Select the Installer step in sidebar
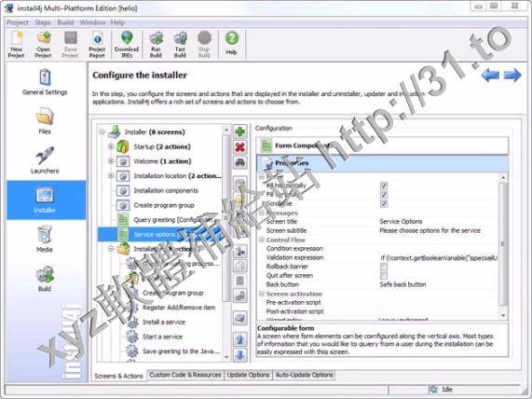The width and height of the screenshot is (532, 399). pos(46,200)
